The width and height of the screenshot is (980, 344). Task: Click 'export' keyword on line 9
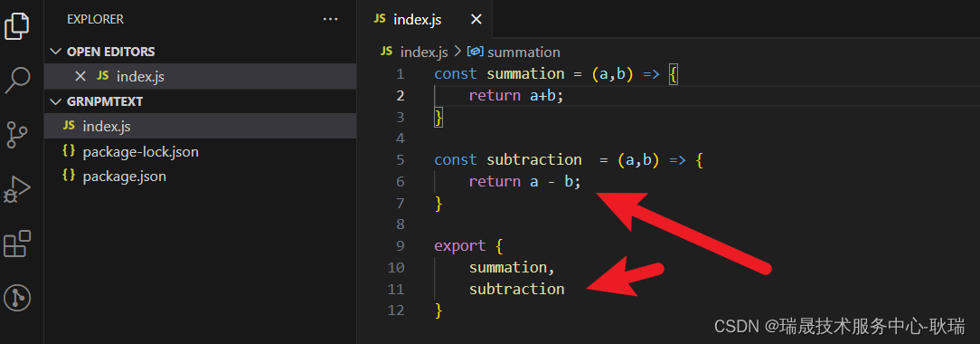click(459, 245)
